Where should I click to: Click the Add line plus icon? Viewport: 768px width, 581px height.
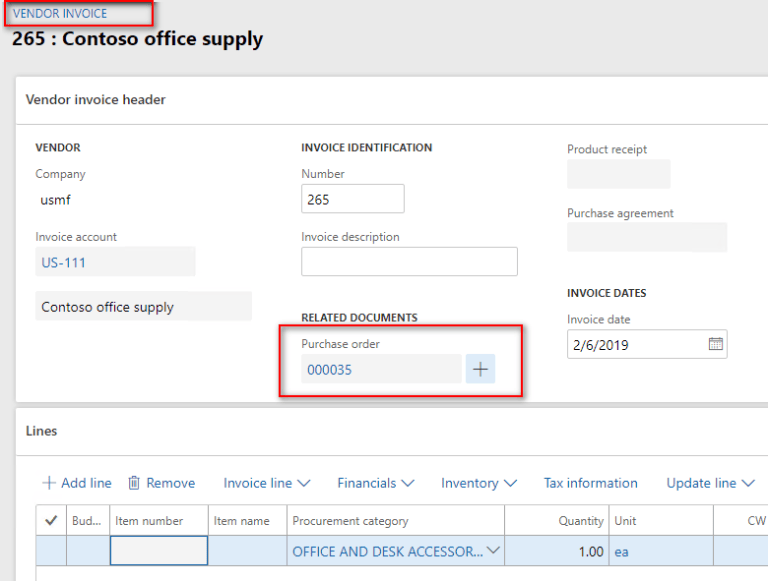49,483
